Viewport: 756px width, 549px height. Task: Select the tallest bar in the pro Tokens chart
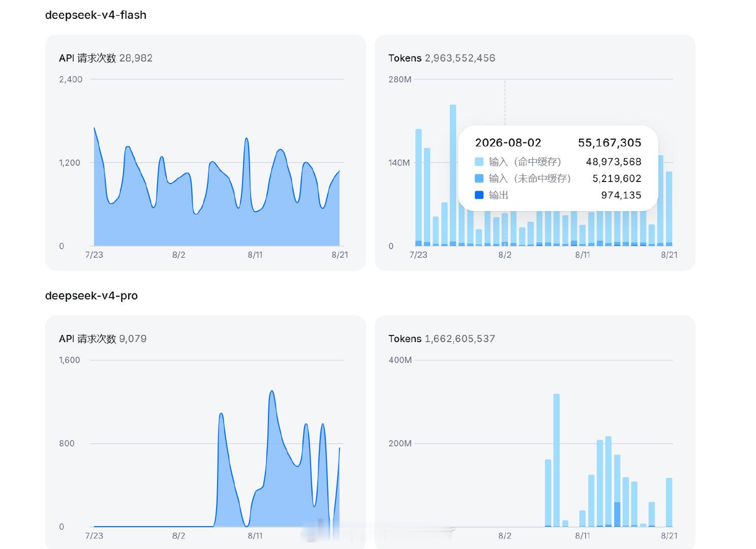click(557, 460)
